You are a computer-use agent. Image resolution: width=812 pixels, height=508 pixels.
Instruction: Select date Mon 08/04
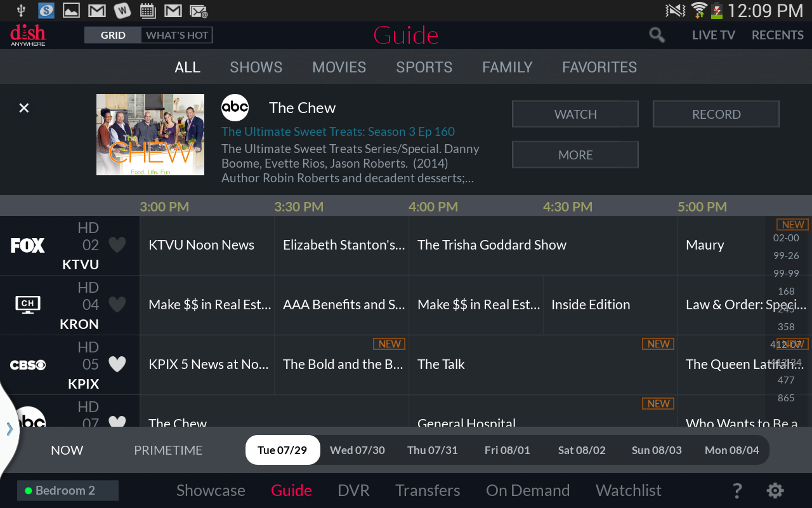(x=732, y=450)
